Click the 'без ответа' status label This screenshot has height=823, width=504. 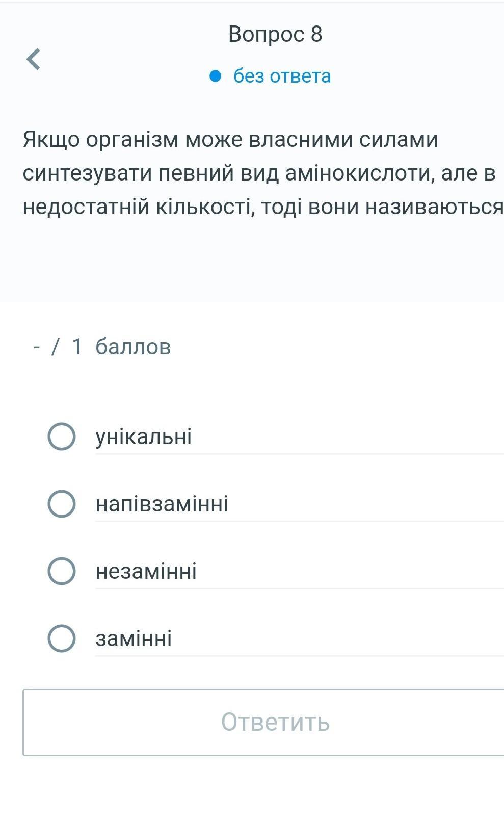click(282, 76)
